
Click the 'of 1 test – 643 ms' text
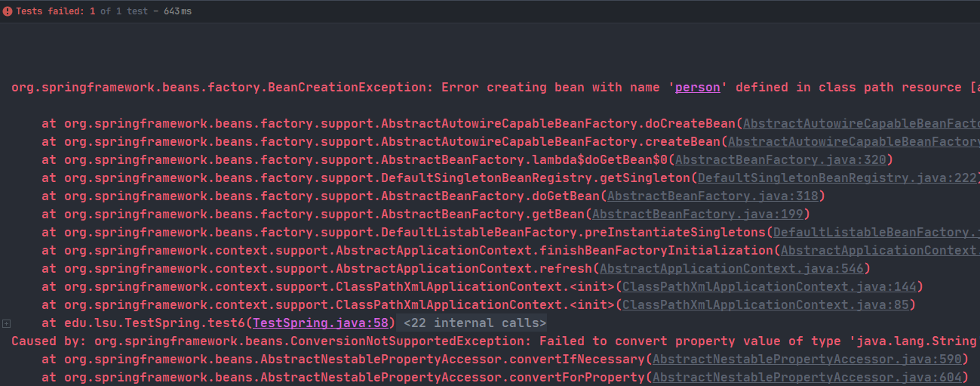pos(146,11)
